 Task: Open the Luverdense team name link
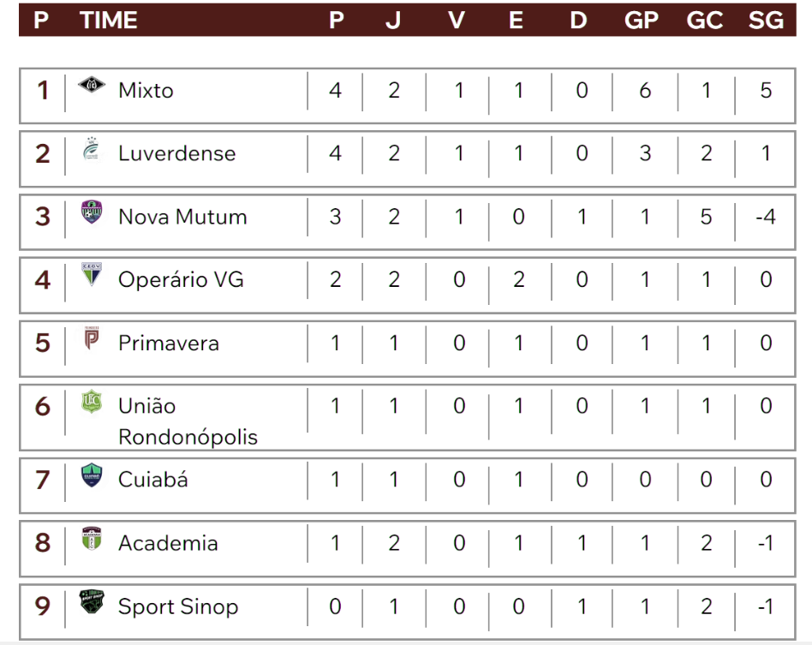point(177,154)
